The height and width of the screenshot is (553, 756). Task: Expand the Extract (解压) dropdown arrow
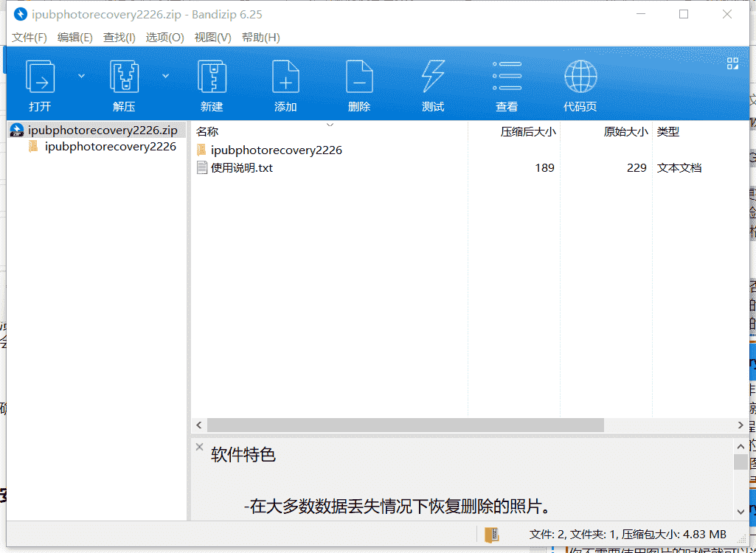(x=165, y=76)
